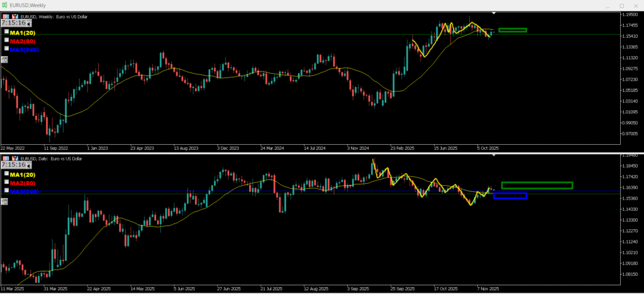Viewport: 644px width, 294px height.
Task: Click the white chart shift triangle on Weekly chart
Action: tap(494, 13)
